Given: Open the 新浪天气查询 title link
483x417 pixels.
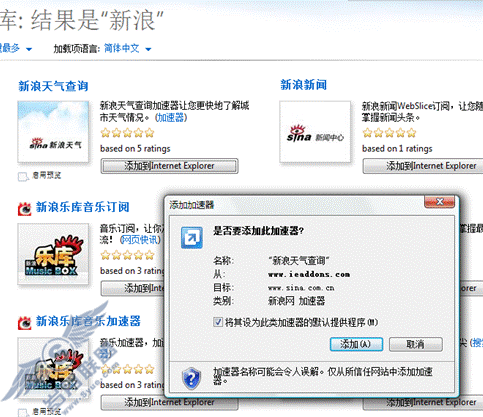Looking at the screenshot, I should point(53,86).
